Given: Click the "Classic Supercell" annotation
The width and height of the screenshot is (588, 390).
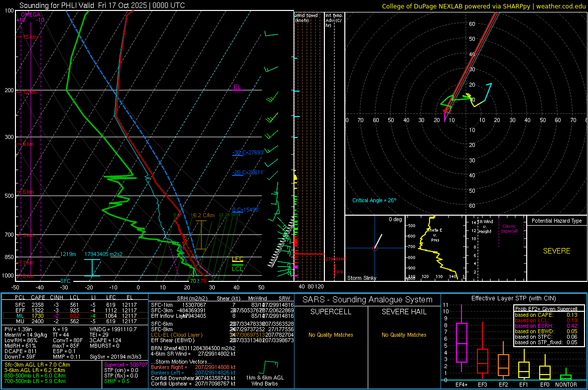Looking at the screenshot, I should pos(509,229).
